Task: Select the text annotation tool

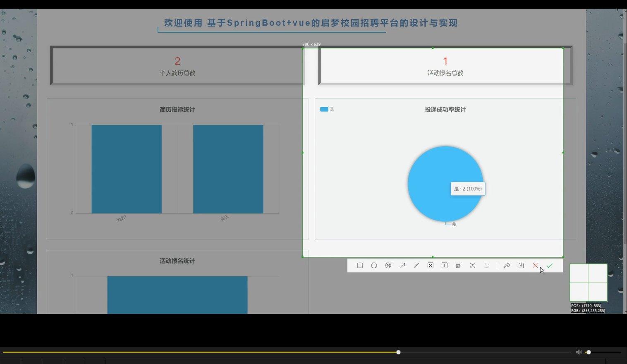Action: point(445,266)
